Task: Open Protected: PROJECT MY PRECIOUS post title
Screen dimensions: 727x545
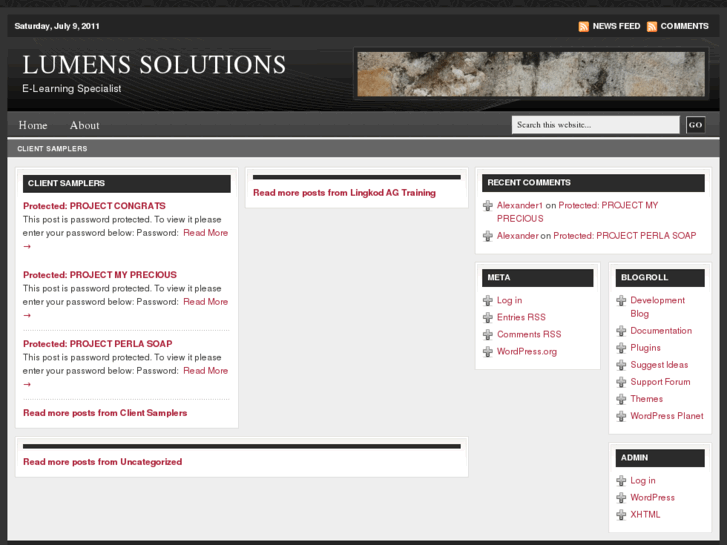Action: coord(100,275)
